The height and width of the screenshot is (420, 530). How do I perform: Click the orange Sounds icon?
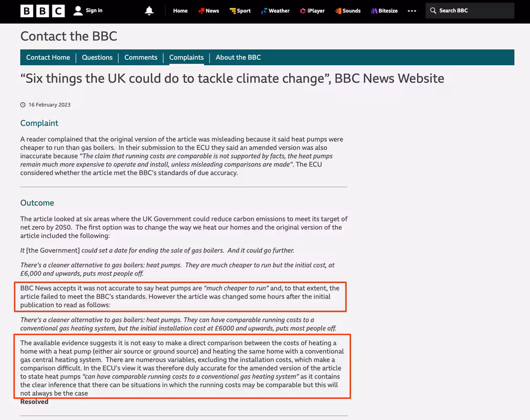tap(338, 11)
